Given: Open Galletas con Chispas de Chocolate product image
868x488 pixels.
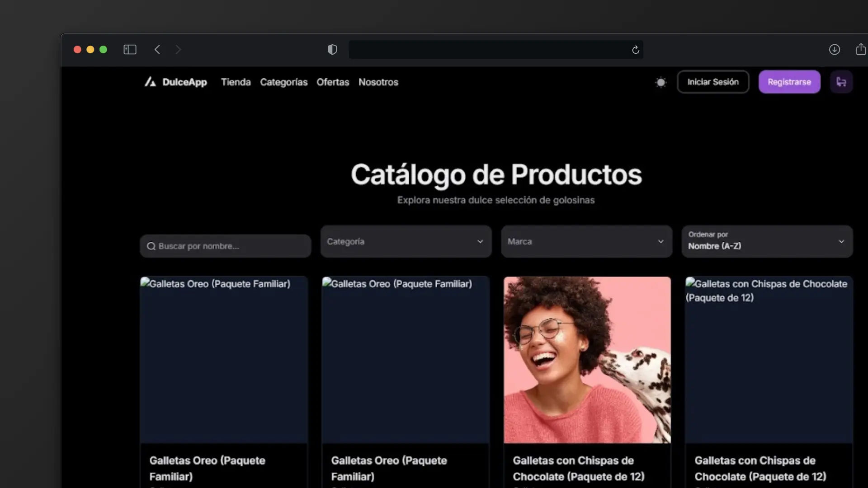Looking at the screenshot, I should (587, 359).
